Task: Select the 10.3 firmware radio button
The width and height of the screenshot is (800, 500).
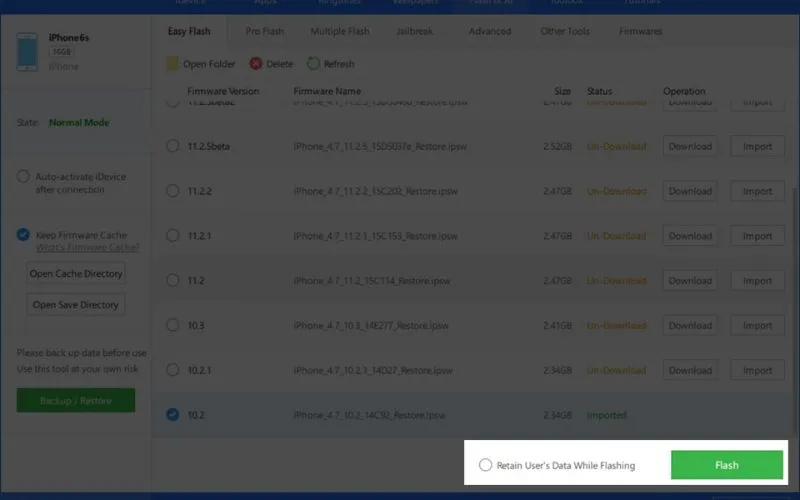Action: coord(172,325)
